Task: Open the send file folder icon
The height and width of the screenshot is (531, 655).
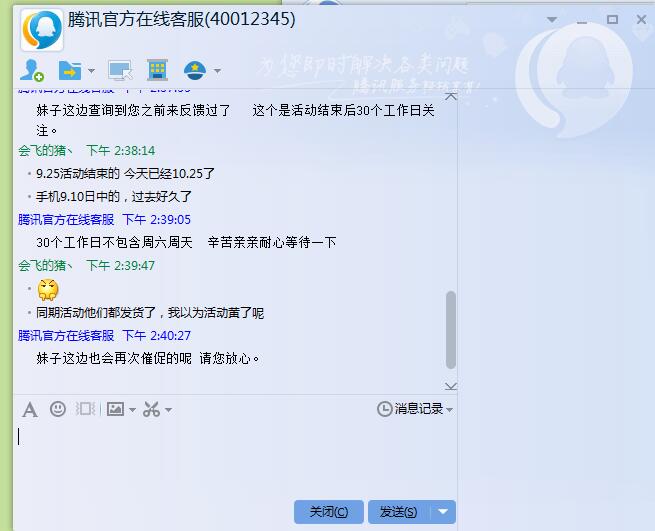Action: (x=70, y=70)
